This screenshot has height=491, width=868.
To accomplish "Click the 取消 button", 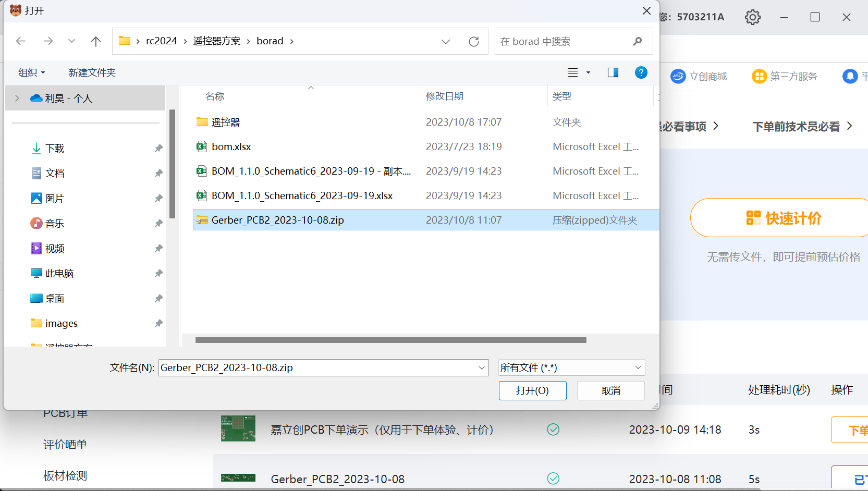I will point(610,390).
